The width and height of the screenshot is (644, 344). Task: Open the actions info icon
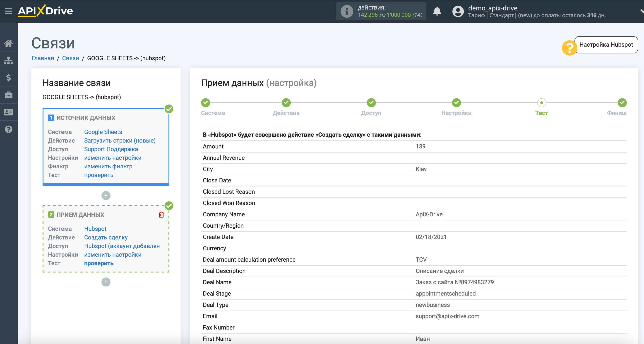tap(347, 11)
